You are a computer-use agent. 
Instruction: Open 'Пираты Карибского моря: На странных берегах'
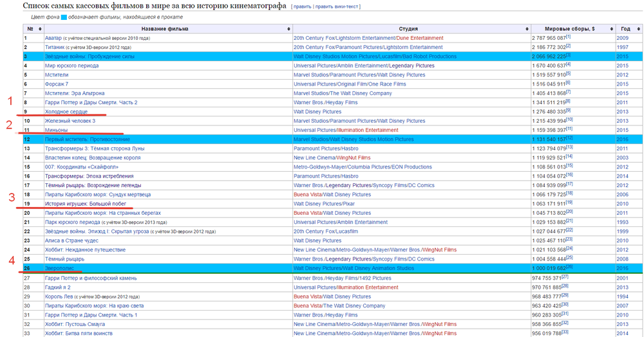point(102,213)
